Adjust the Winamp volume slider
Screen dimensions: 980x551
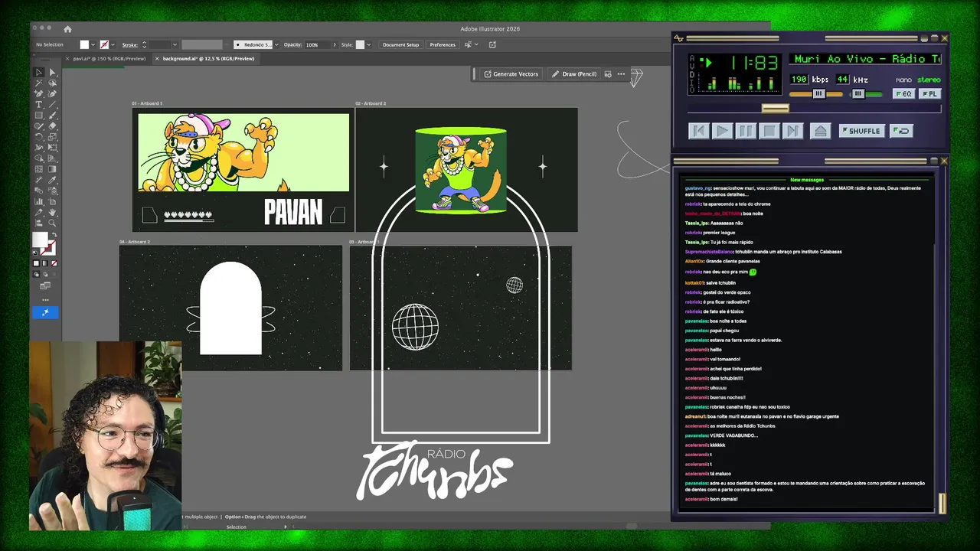[818, 93]
